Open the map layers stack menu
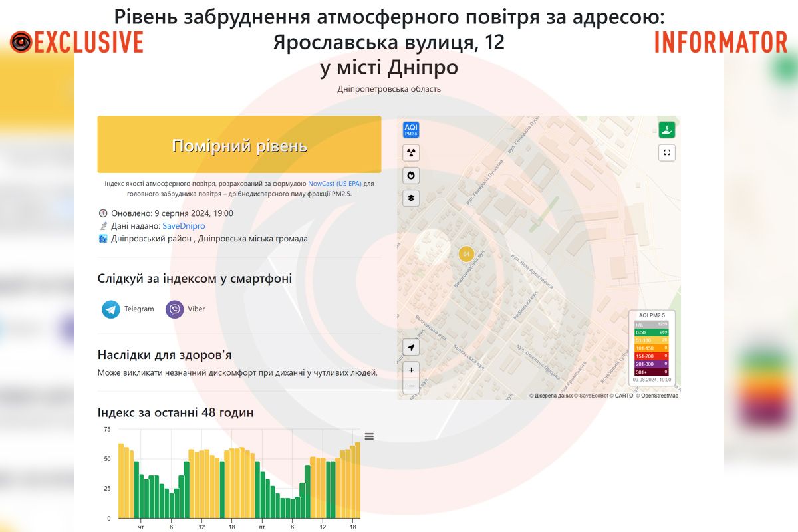Viewport: 798px width, 532px height. (411, 198)
